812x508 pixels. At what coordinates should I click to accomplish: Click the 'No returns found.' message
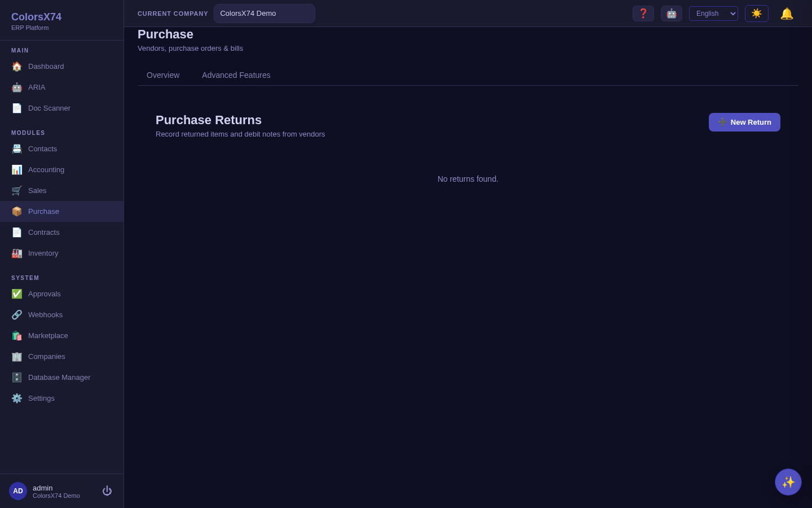pos(468,179)
